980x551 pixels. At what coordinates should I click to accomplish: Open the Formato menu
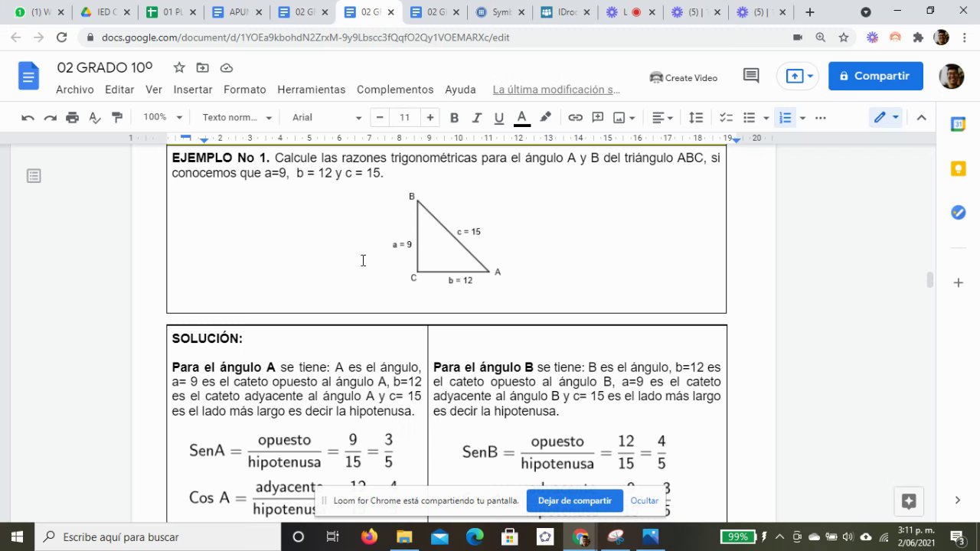click(x=245, y=90)
